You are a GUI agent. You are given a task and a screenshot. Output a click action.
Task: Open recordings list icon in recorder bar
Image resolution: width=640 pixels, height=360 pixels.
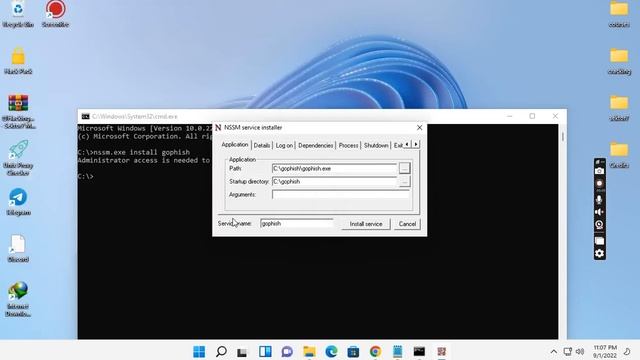click(599, 241)
